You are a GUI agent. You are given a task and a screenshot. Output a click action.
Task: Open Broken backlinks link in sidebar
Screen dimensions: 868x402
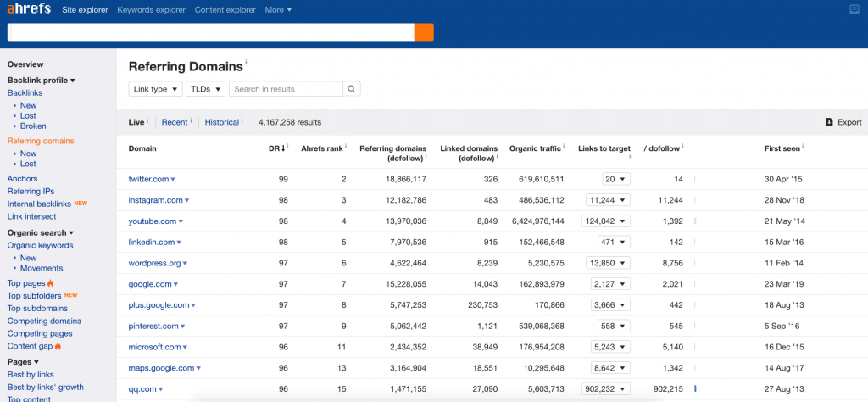(33, 126)
